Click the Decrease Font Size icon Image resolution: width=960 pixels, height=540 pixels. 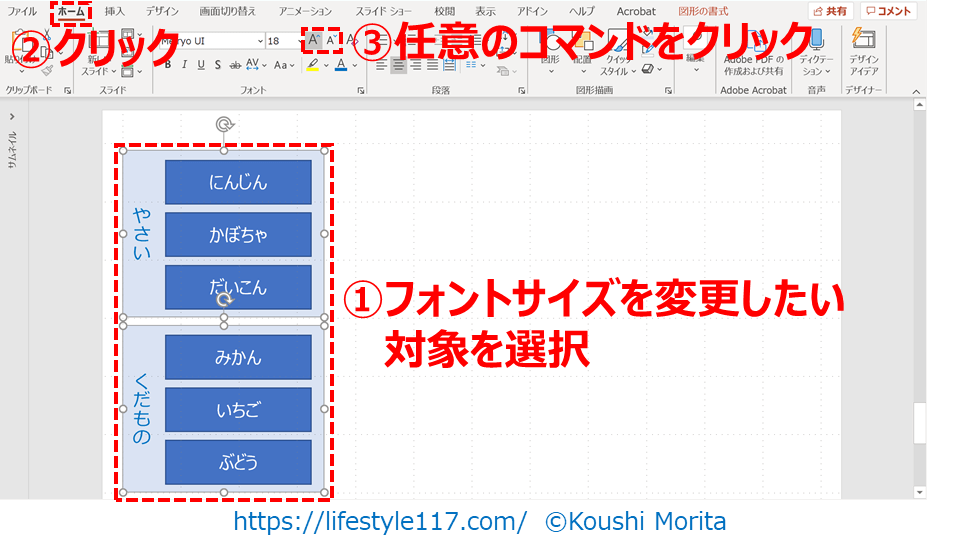pos(332,41)
